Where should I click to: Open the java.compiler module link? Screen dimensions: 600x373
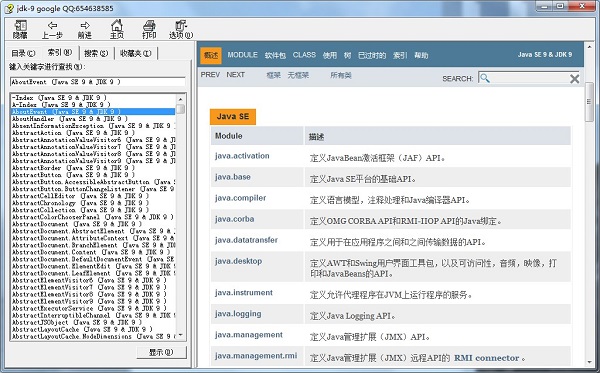(x=240, y=198)
